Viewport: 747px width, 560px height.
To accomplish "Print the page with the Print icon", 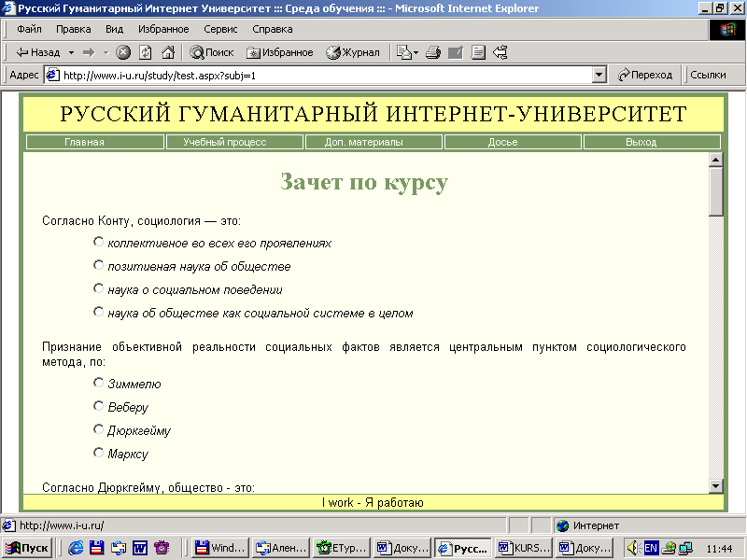I will click(x=433, y=52).
